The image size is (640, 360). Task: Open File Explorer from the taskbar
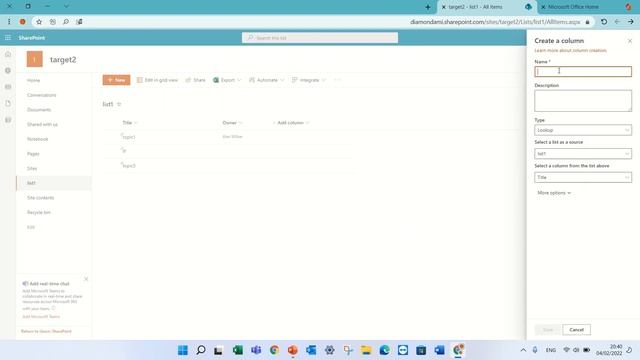[x=366, y=350]
